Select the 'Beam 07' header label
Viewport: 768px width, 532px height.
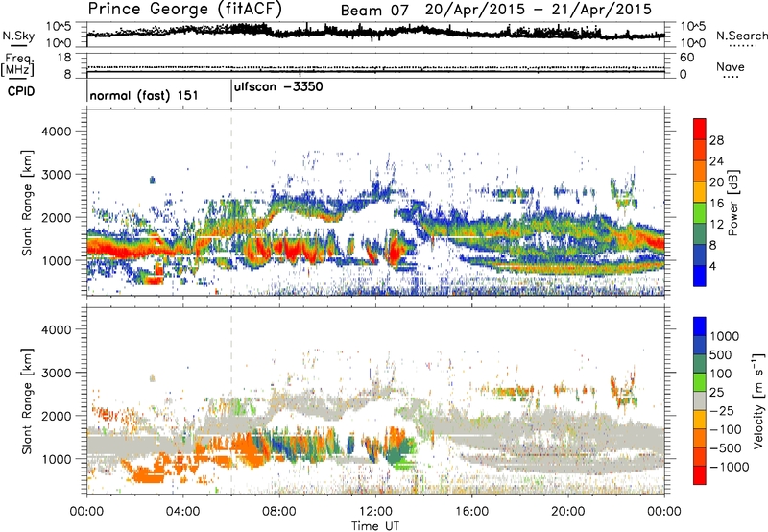click(x=373, y=11)
